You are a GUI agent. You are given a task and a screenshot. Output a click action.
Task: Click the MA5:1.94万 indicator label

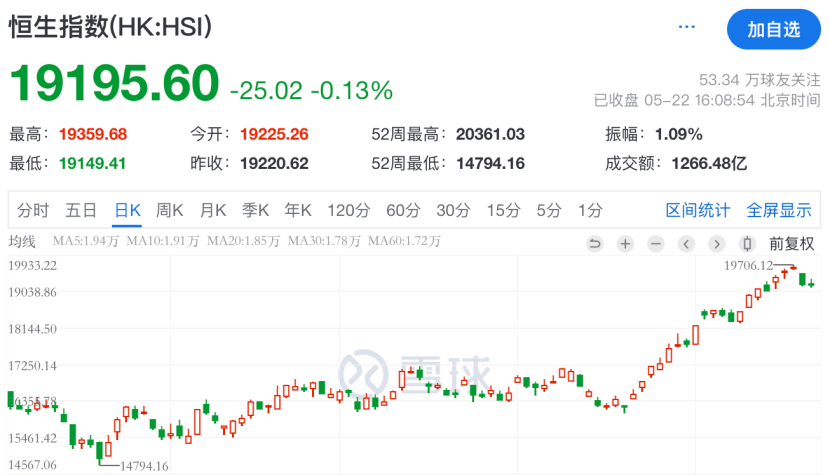(x=86, y=241)
